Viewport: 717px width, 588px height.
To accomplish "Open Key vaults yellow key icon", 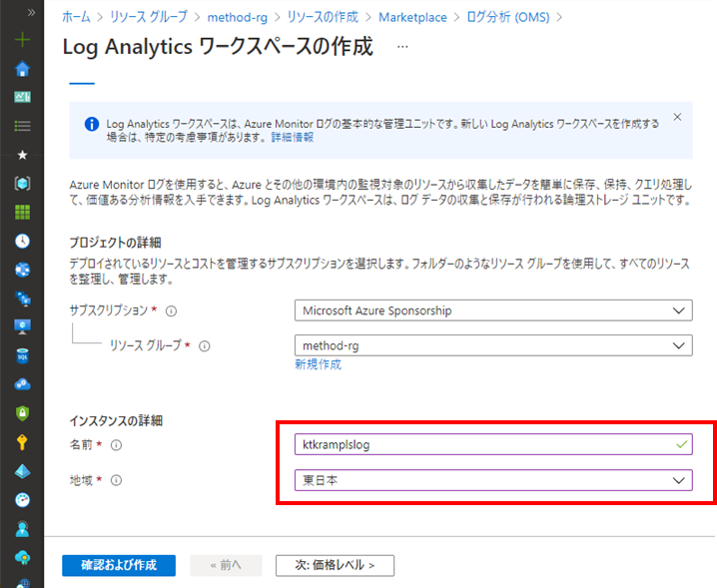I will pyautogui.click(x=22, y=442).
